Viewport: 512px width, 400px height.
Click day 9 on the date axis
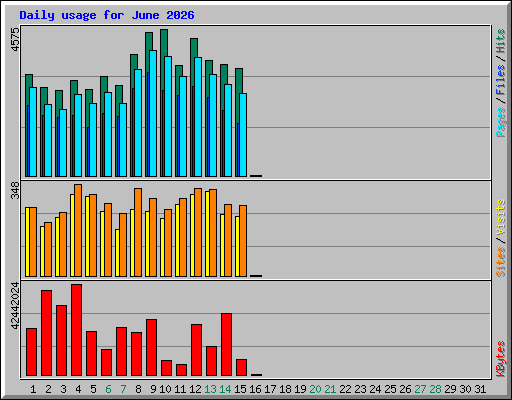click(153, 389)
